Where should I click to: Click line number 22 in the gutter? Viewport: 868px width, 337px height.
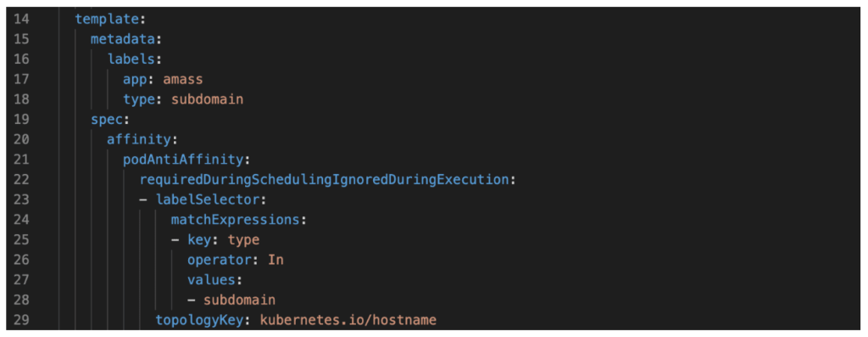tap(22, 180)
